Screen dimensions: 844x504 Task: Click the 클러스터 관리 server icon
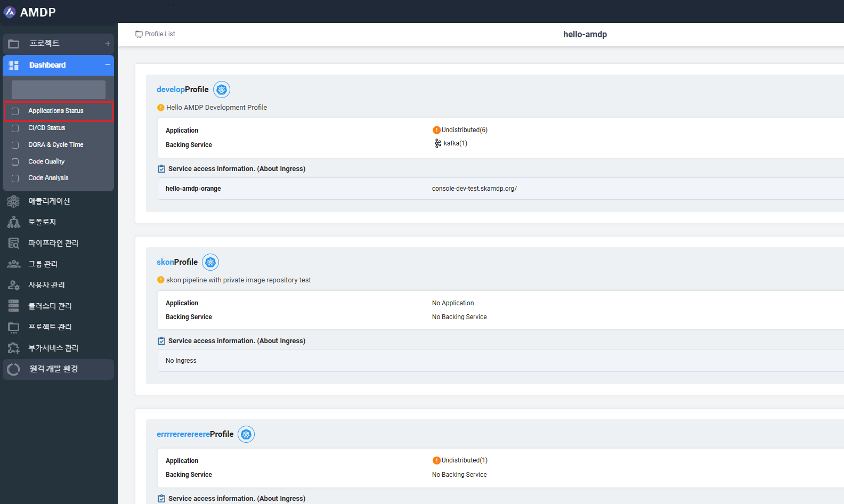tap(13, 306)
